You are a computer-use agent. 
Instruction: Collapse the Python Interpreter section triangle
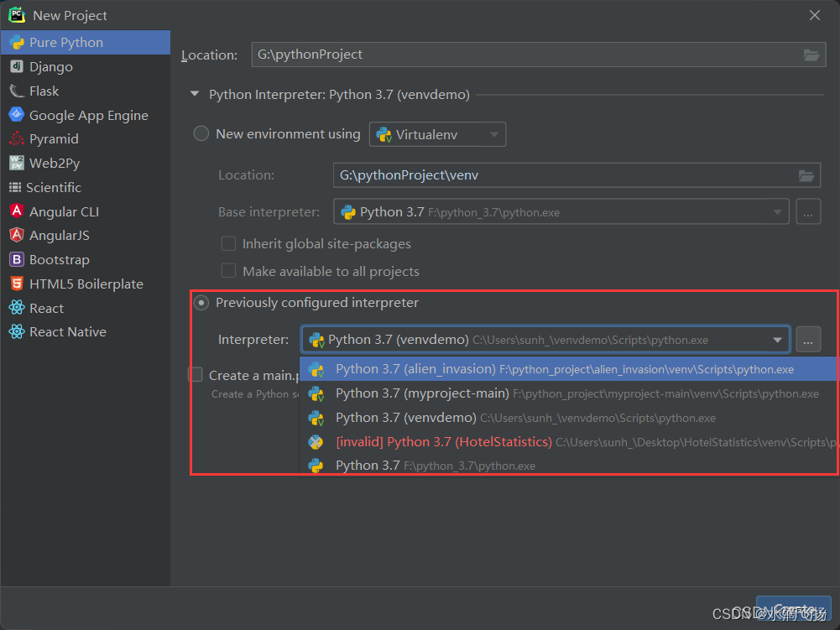click(x=195, y=94)
